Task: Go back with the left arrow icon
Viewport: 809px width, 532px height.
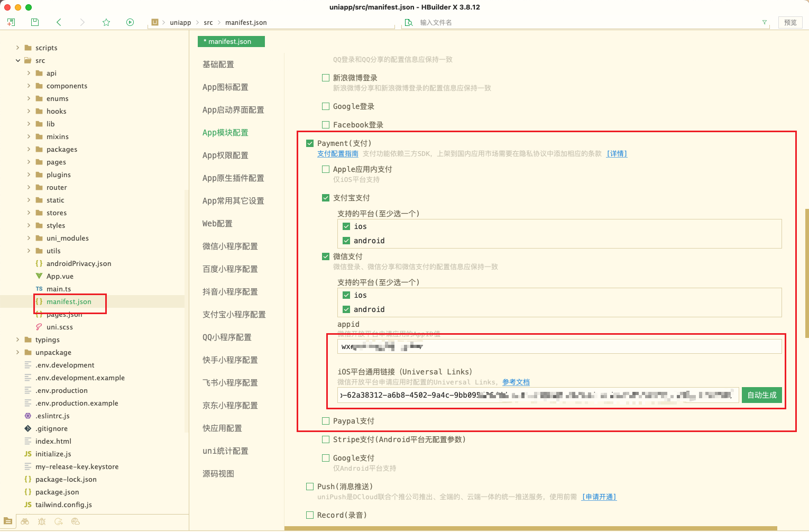Action: [59, 22]
